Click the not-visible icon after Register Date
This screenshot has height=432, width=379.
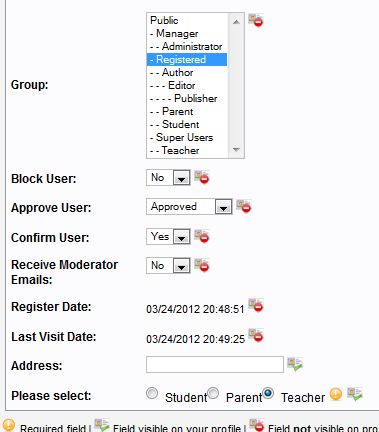[x=256, y=305]
